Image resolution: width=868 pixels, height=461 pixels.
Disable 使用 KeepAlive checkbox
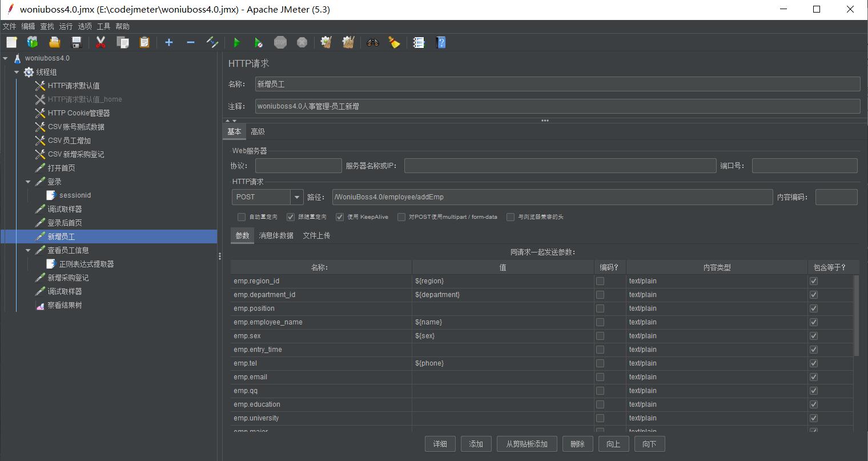point(340,217)
